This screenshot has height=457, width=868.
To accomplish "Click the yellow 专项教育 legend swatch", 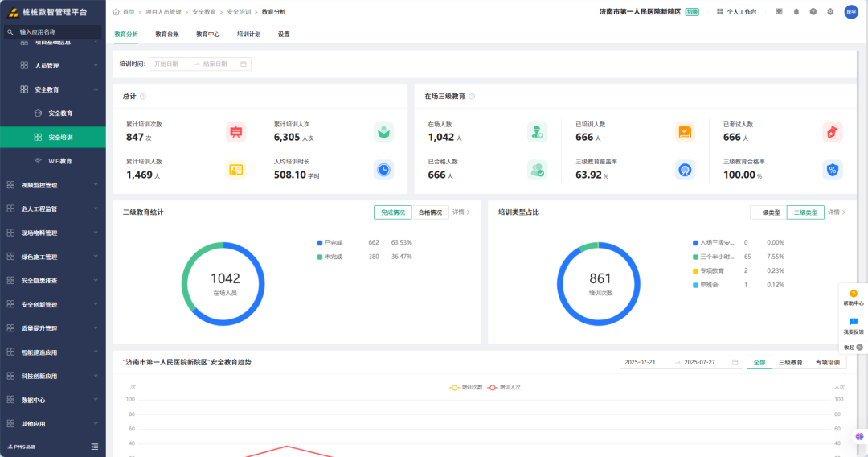I will point(695,271).
